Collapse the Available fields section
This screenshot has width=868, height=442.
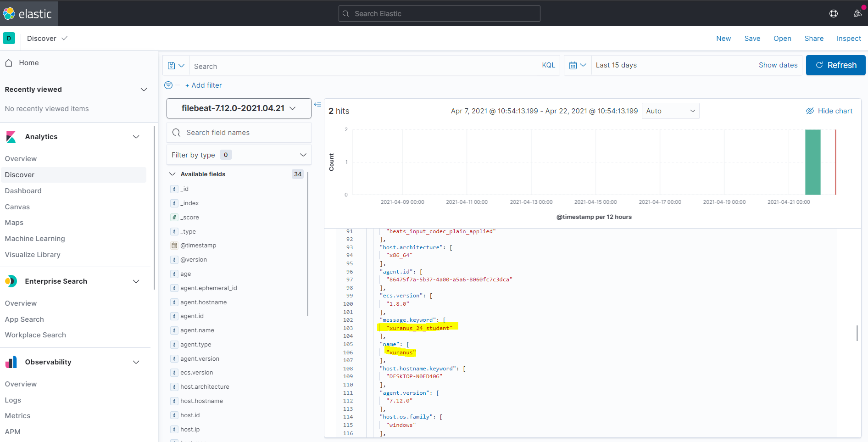coord(172,174)
